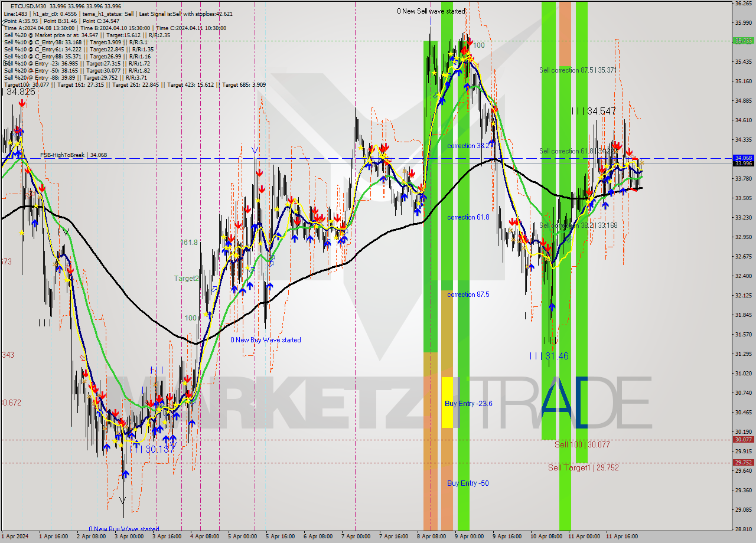Click the 'I 30.137' low label
The image size is (756, 543).
point(155,449)
